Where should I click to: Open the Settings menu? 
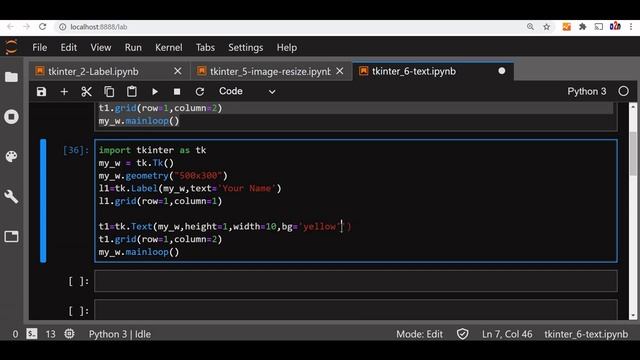[x=246, y=47]
